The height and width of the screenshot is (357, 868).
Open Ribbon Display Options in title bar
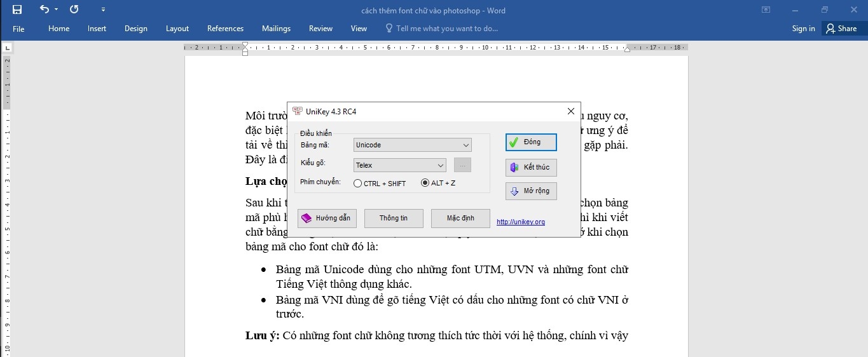click(766, 10)
